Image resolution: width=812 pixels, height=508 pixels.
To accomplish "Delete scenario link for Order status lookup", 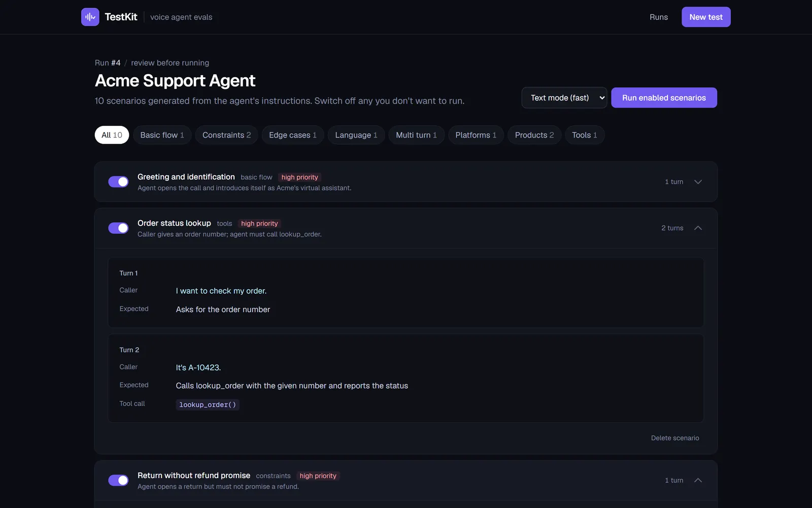I will pyautogui.click(x=675, y=438).
